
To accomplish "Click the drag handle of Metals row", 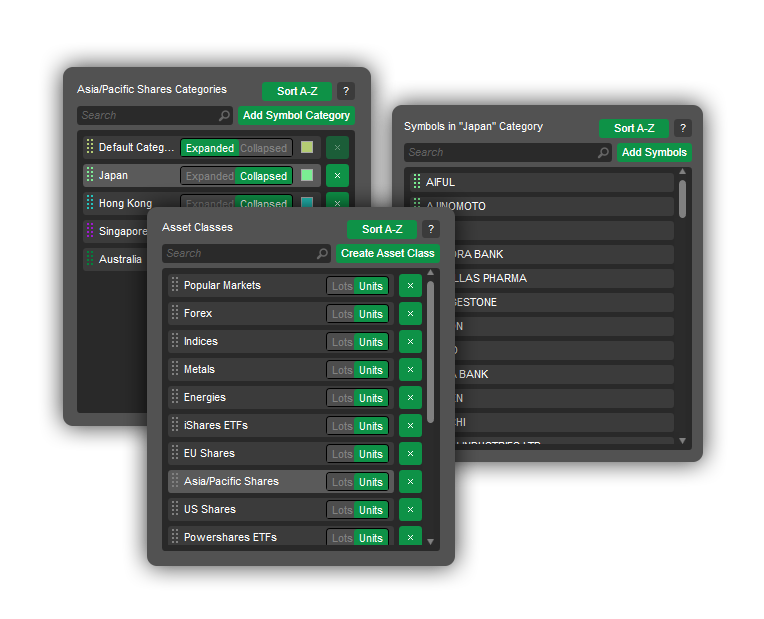I will (x=175, y=369).
